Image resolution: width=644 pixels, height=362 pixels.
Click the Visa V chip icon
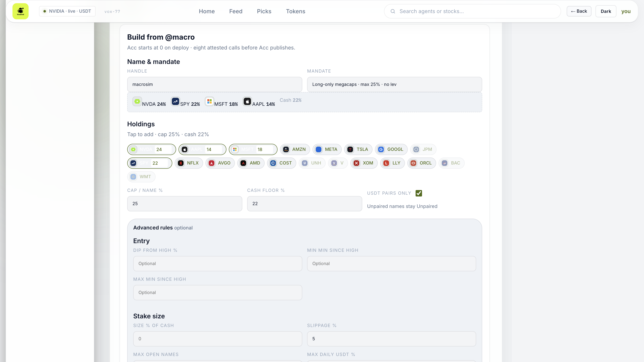coord(334,163)
